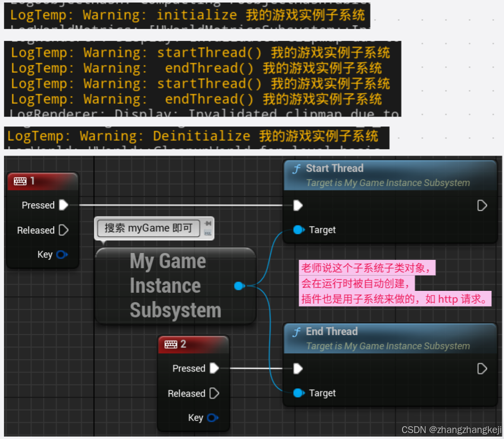Click the log line 'initialize 我的游戏实例子系统'

tap(188, 15)
